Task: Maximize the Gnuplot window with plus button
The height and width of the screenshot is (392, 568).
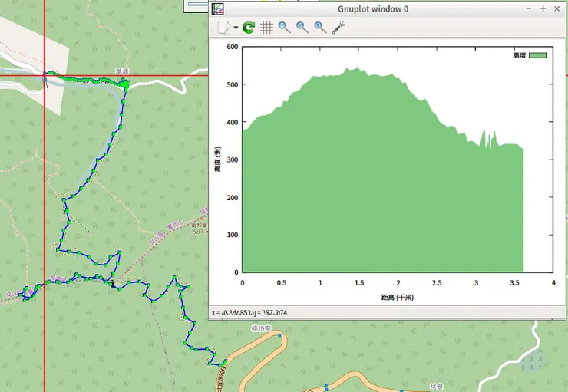Action: pos(543,8)
